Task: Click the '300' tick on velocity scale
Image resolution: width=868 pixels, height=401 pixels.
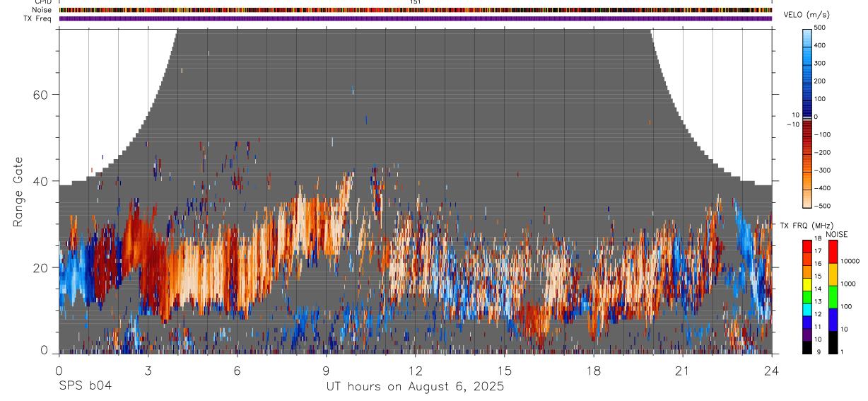Action: click(820, 63)
